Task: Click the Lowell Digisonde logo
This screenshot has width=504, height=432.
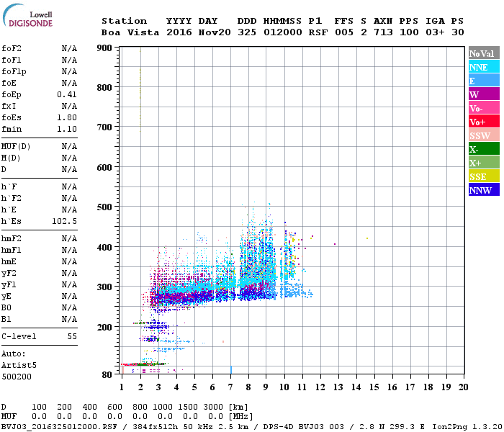Action: (27, 16)
